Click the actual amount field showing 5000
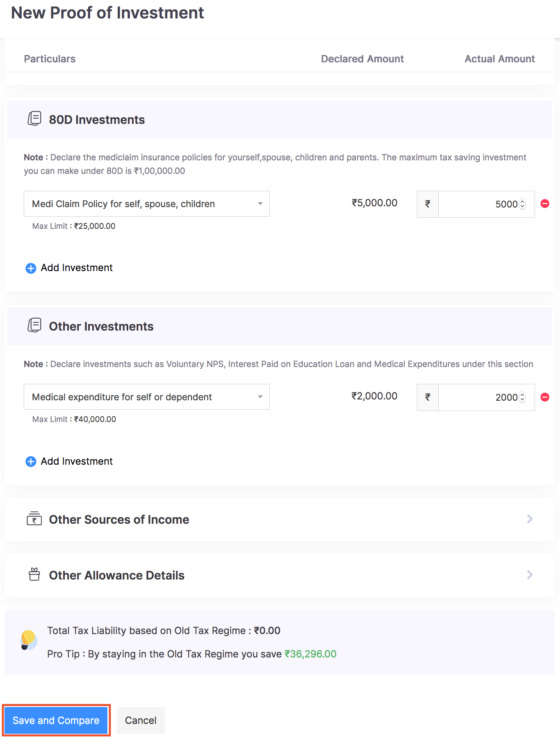This screenshot has height=744, width=560. pos(478,204)
